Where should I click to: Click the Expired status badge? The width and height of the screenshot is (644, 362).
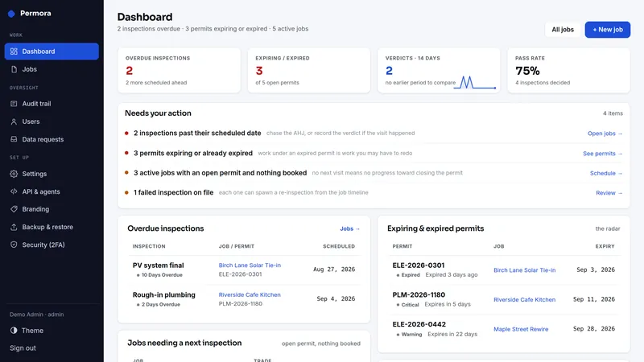pyautogui.click(x=408, y=275)
